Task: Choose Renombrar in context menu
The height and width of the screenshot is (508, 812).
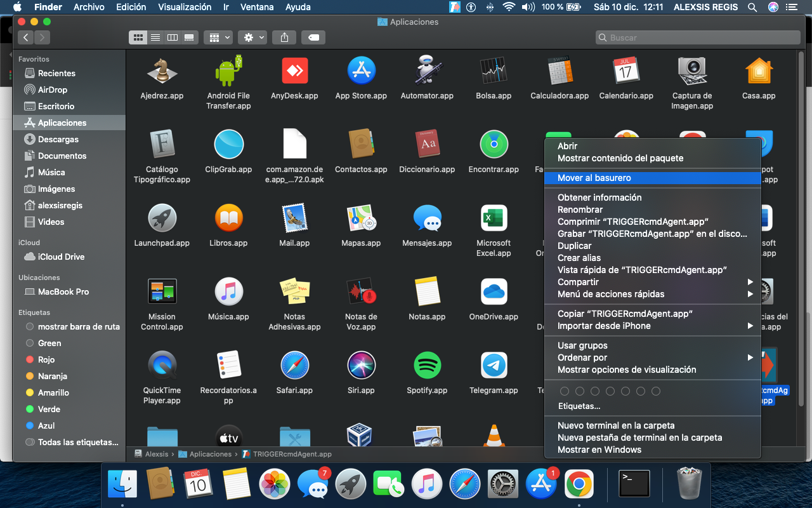Action: coord(652,210)
